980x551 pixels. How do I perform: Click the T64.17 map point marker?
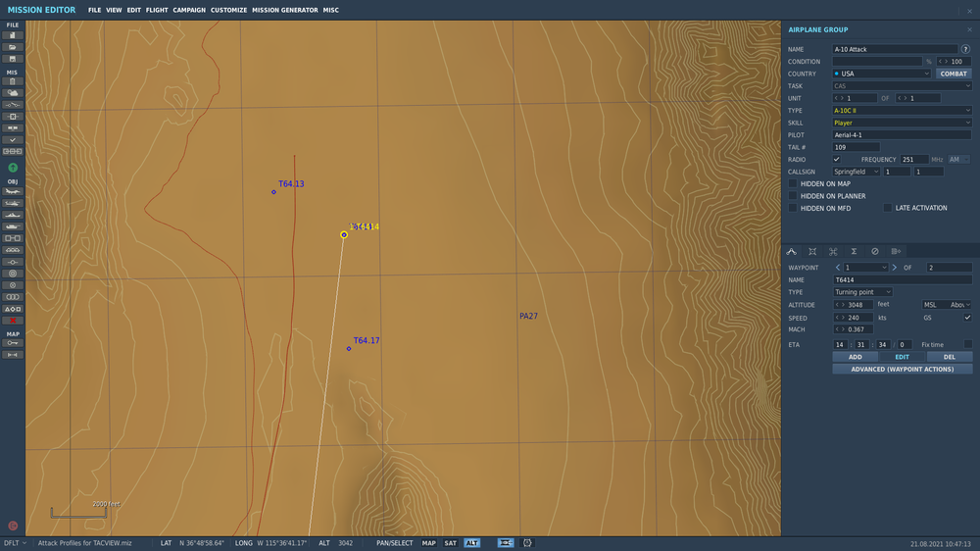pos(349,349)
